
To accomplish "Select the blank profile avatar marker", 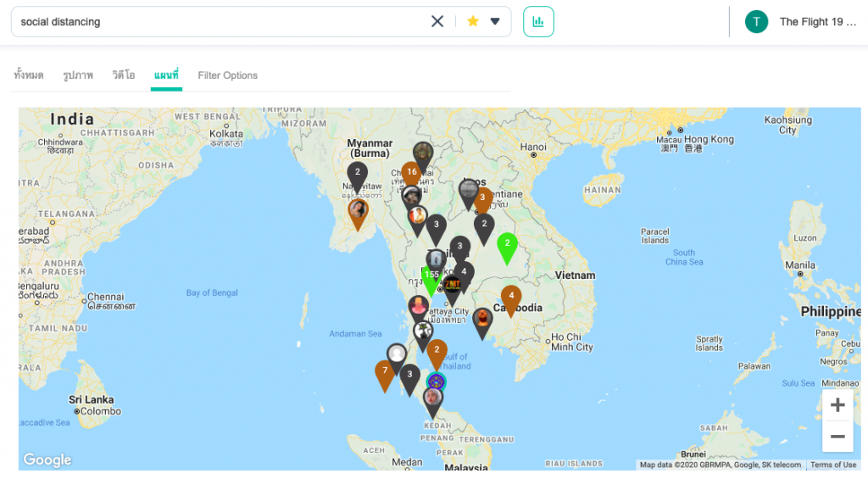I will click(x=397, y=355).
